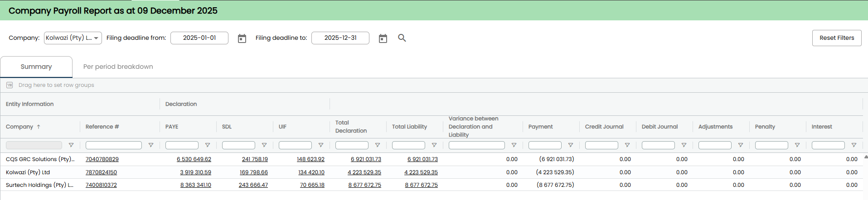The width and height of the screenshot is (868, 200).
Task: Select the Surtech Holdings (Pty) row name
Action: point(39,185)
